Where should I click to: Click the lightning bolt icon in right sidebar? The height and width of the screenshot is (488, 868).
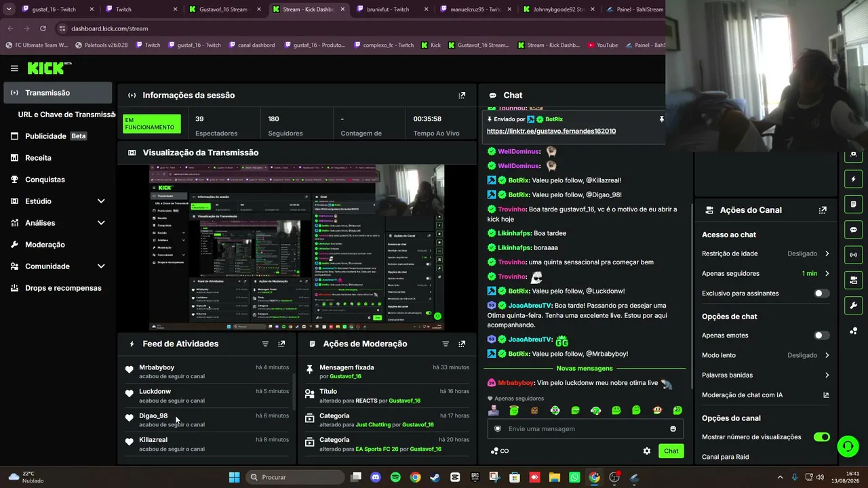click(x=853, y=180)
